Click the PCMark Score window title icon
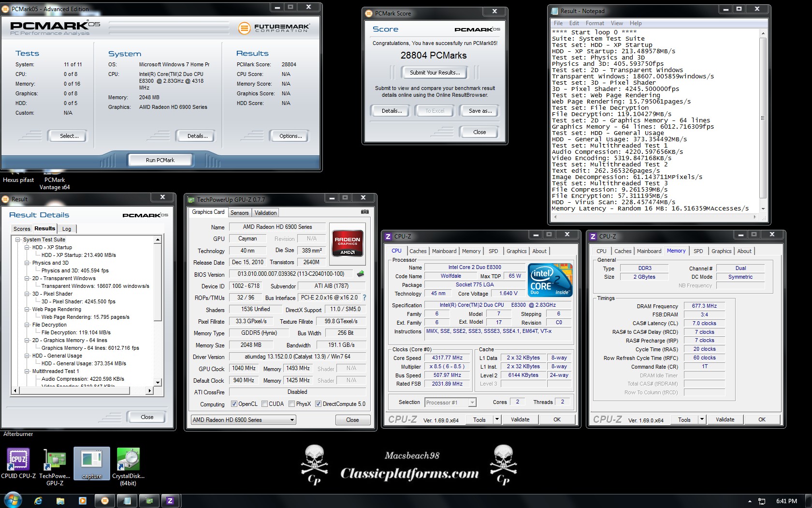The image size is (812, 508). coord(369,13)
